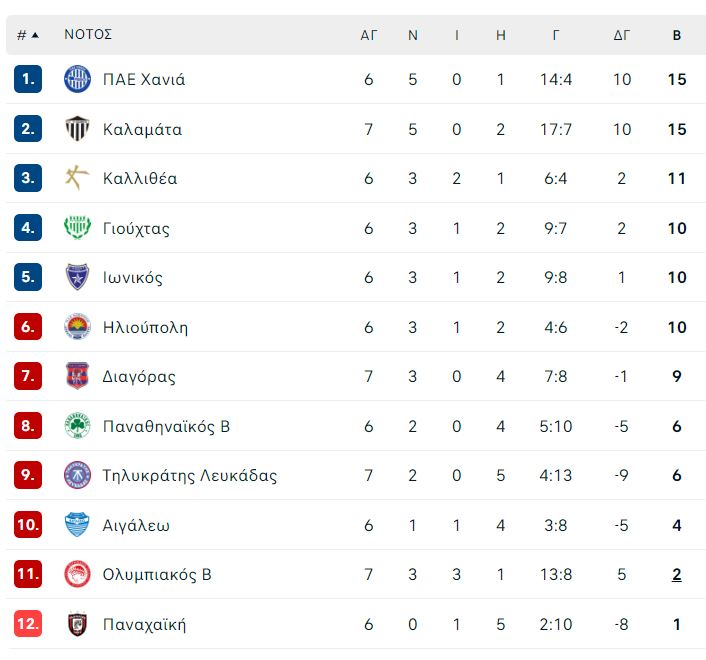Open the Παναχαϊκή dark shield logo

(77, 624)
